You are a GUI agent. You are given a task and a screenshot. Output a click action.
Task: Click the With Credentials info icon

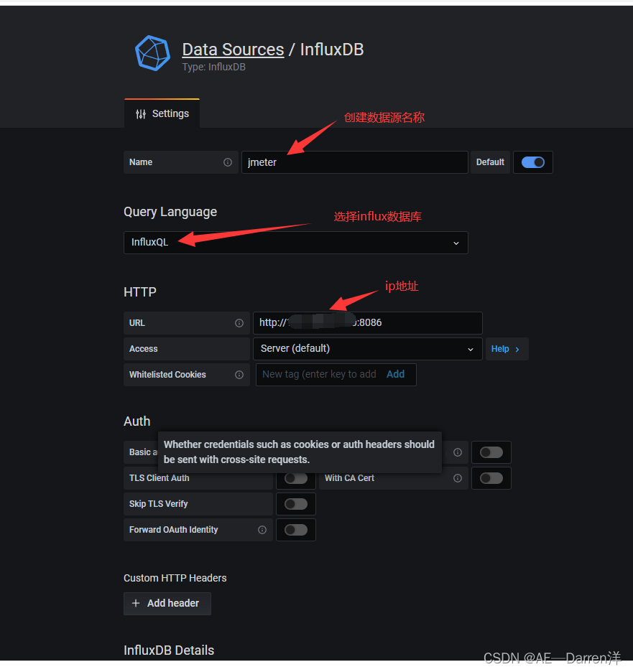[457, 452]
